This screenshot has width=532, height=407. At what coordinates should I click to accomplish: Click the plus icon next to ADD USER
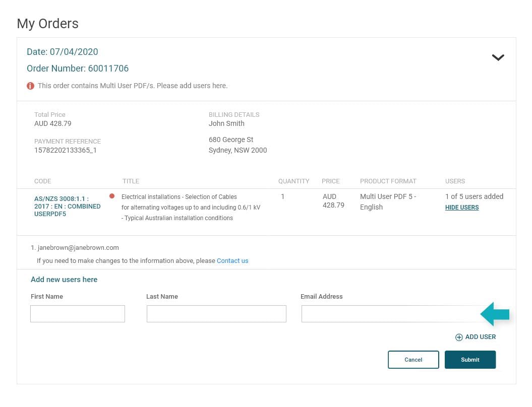tap(459, 337)
